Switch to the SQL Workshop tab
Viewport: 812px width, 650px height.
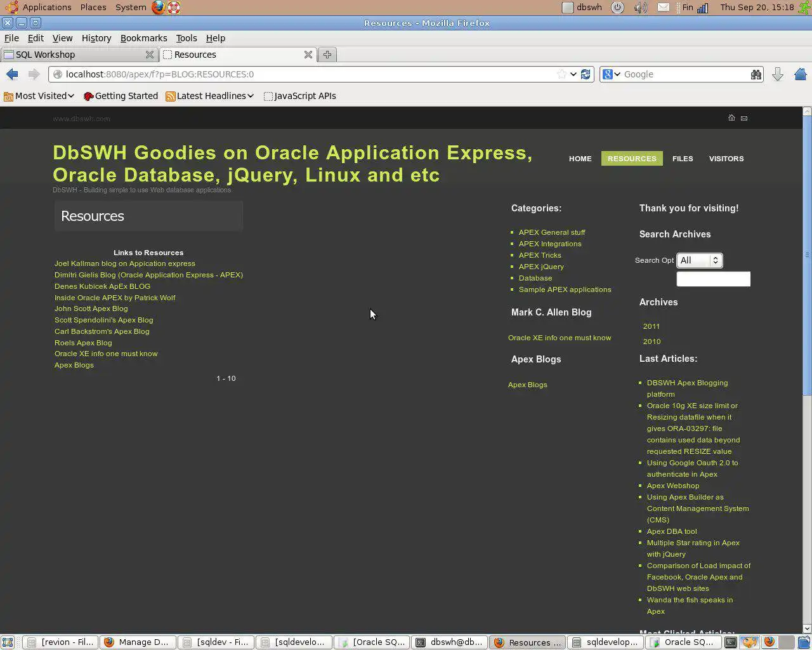coord(79,55)
